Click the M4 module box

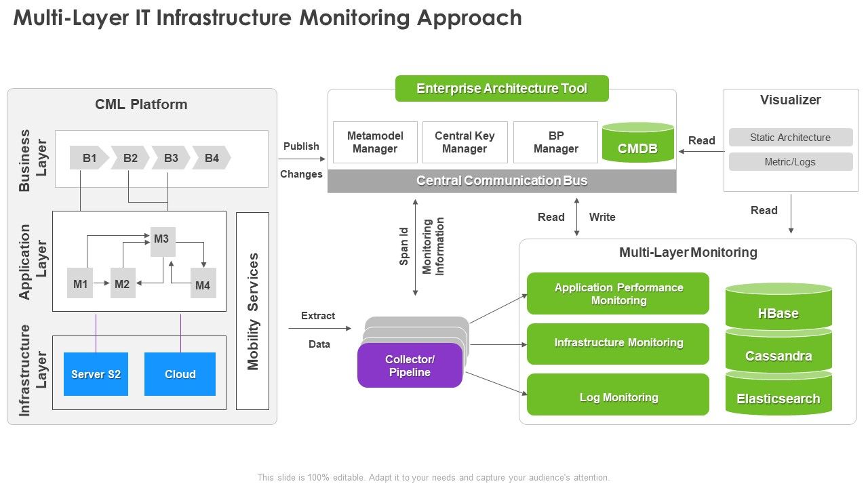tap(203, 284)
